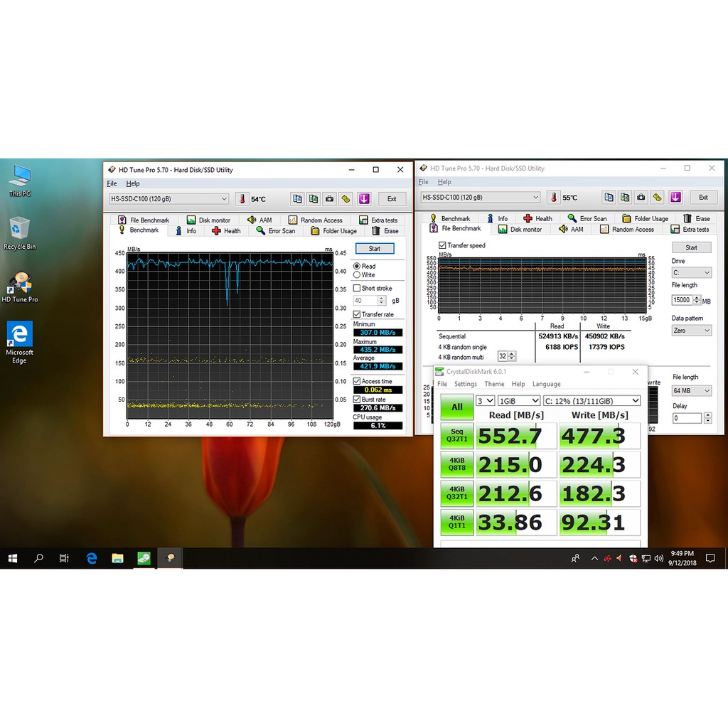Open the Data pattern Zero dropdown

[x=691, y=331]
